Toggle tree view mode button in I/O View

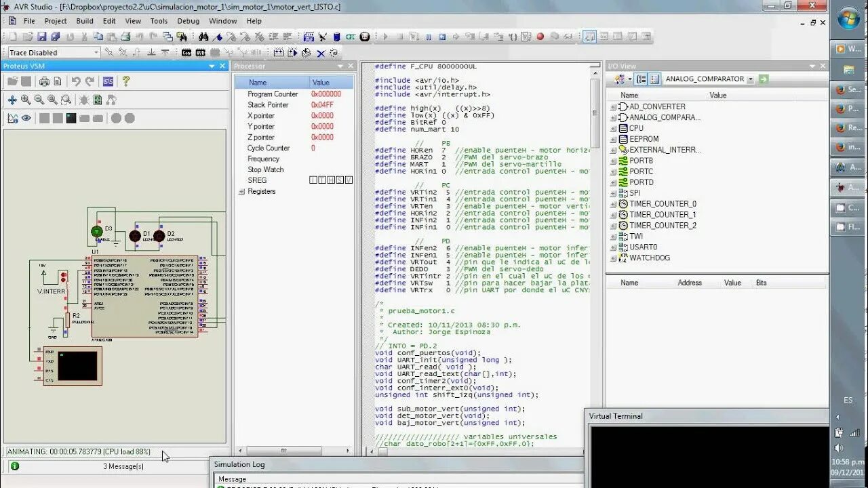[641, 79]
